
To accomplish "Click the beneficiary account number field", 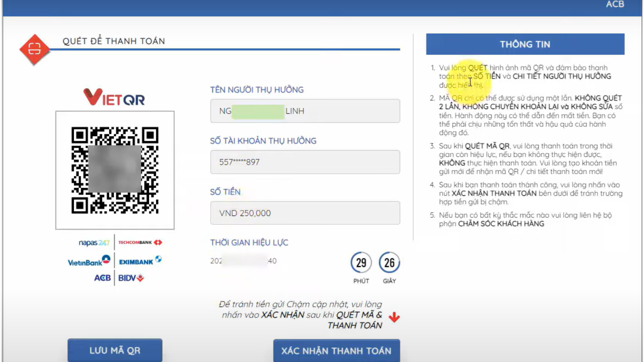I will 305,162.
